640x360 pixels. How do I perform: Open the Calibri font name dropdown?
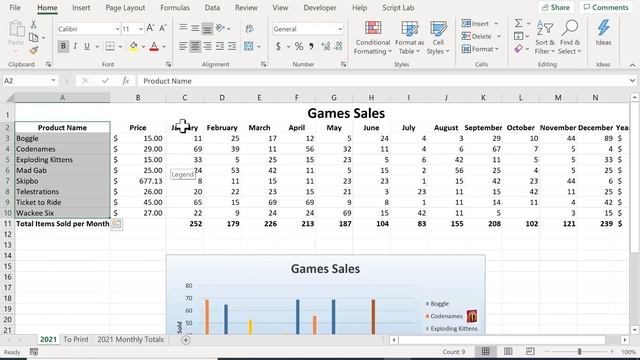(x=117, y=29)
